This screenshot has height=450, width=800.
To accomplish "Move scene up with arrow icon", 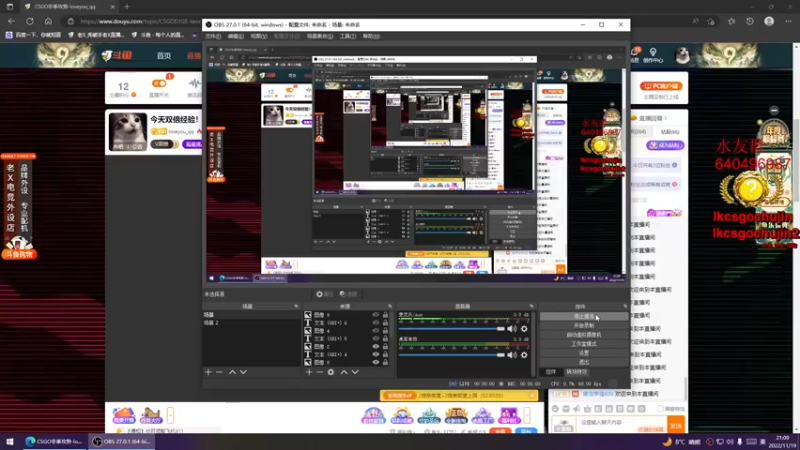I will point(232,372).
